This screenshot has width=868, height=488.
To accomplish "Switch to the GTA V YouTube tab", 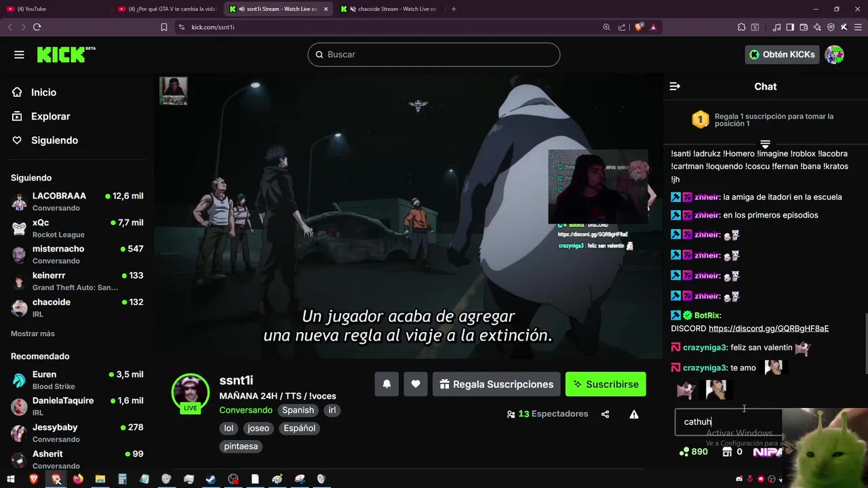I will 167,9.
